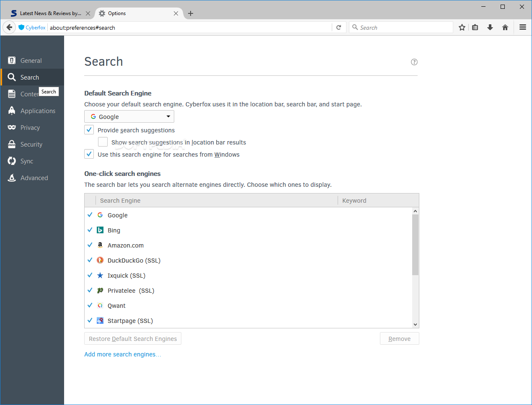Screen dimensions: 532x405
Task: Select the Privatelee (SSL) row
Action: tap(249, 290)
